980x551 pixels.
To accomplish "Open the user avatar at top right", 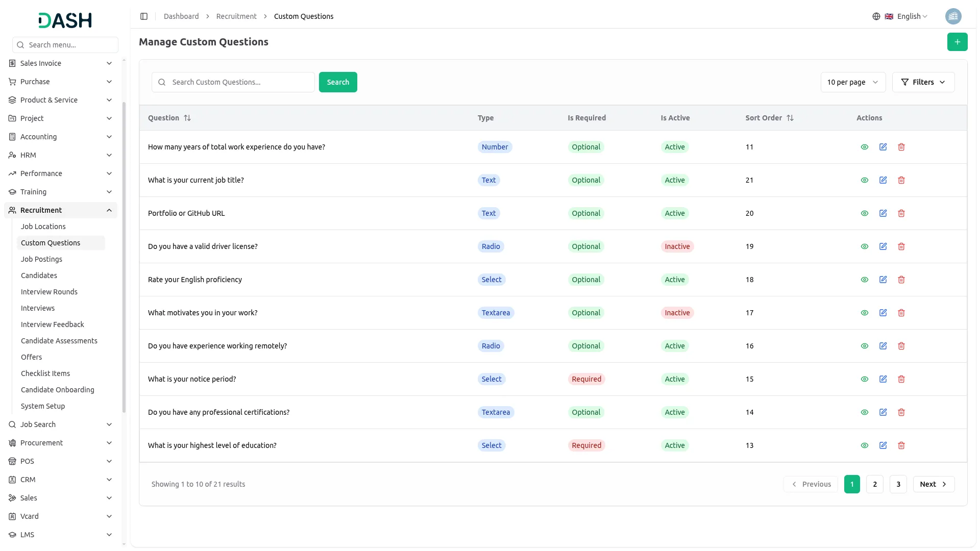I will point(953,16).
